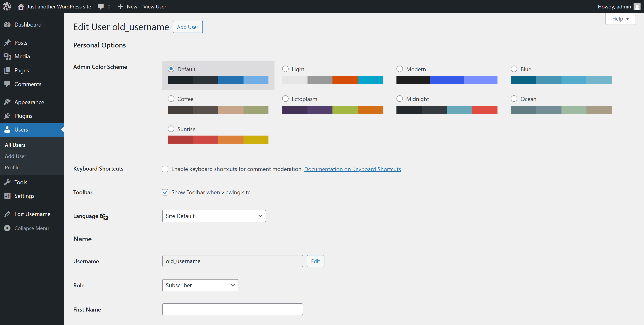Screen dimensions: 644x325
Task: Uncheck Show Toolbar when viewing site
Action: pyautogui.click(x=165, y=192)
